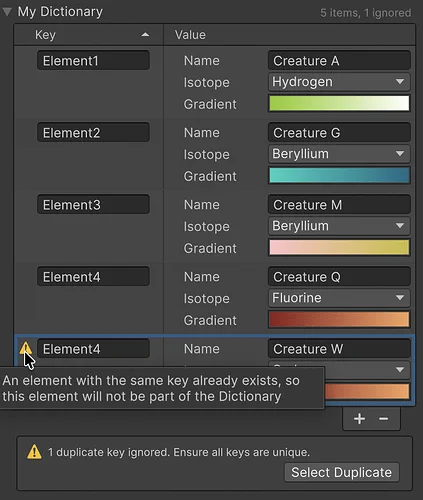Open the green gradient for Creature A

coord(339,103)
